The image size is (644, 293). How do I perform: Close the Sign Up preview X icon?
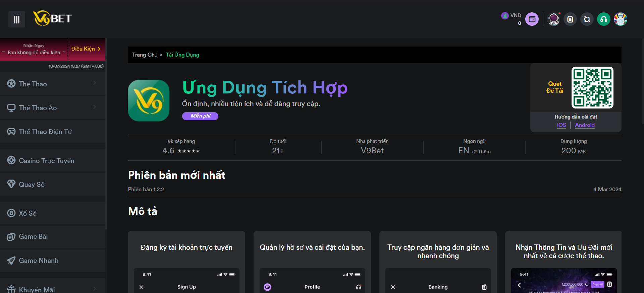142,287
